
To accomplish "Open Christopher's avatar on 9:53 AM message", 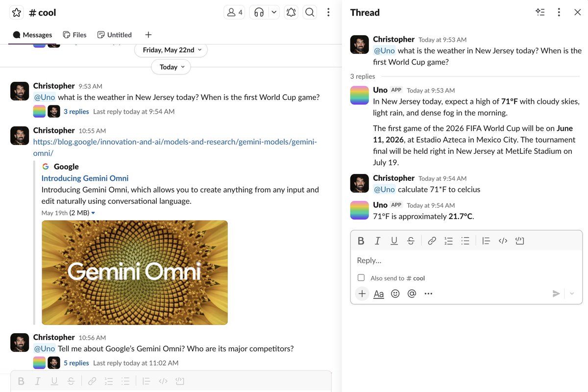I will [20, 91].
